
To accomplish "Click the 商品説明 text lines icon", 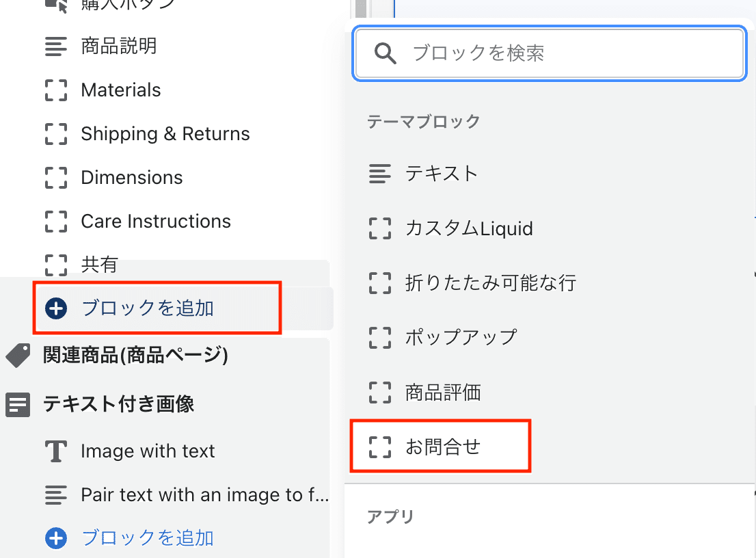I will pyautogui.click(x=56, y=46).
